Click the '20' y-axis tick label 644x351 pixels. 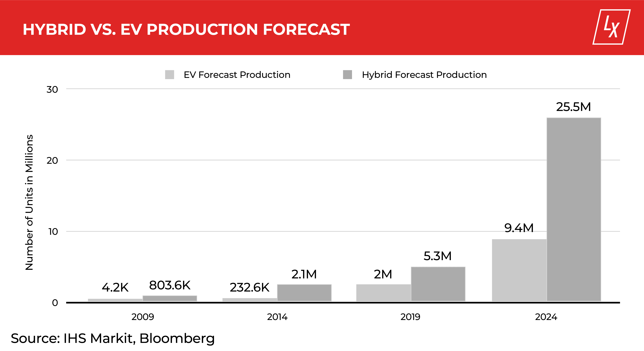pos(52,161)
